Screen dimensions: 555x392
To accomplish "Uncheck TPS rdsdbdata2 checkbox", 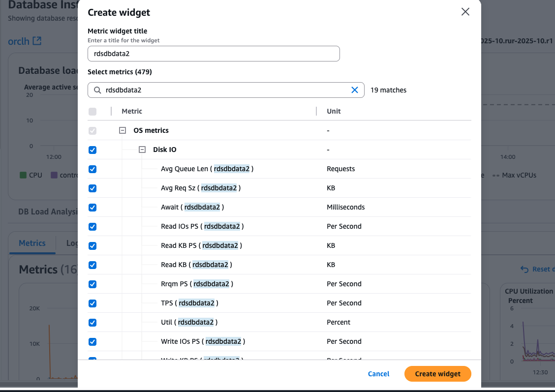I will 92,303.
